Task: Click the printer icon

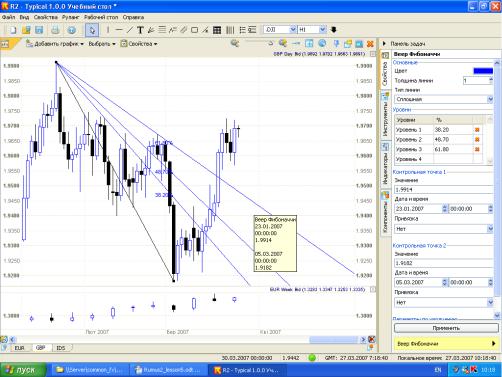Action: tap(55, 30)
